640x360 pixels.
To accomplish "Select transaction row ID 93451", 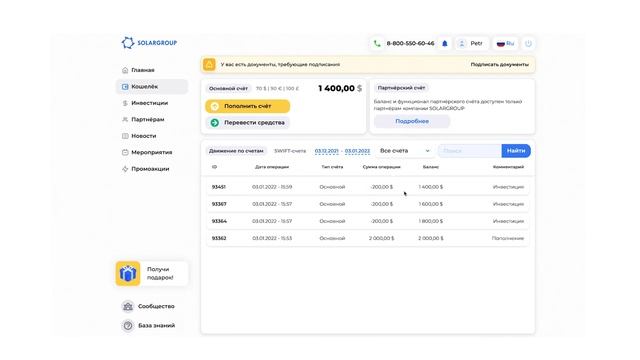I will click(x=368, y=187).
